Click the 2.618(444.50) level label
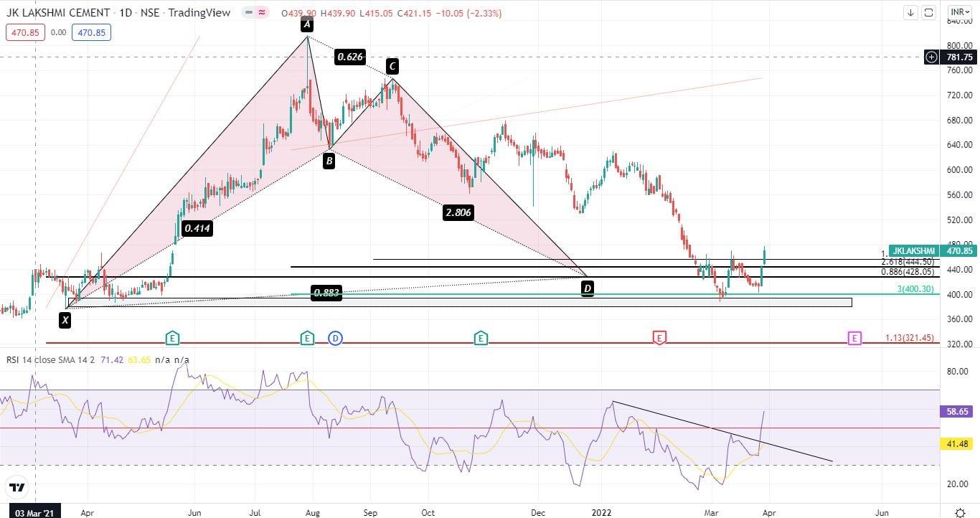Image resolution: width=980 pixels, height=518 pixels. tap(908, 263)
